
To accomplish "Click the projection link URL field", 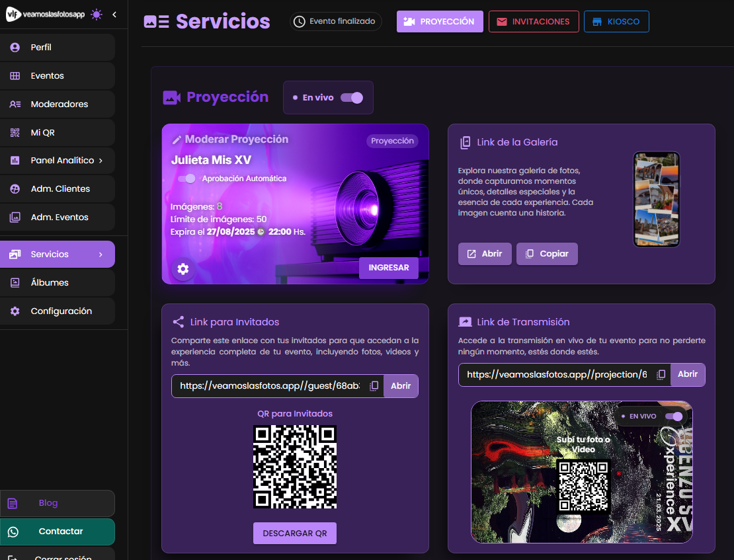I will pyautogui.click(x=557, y=375).
